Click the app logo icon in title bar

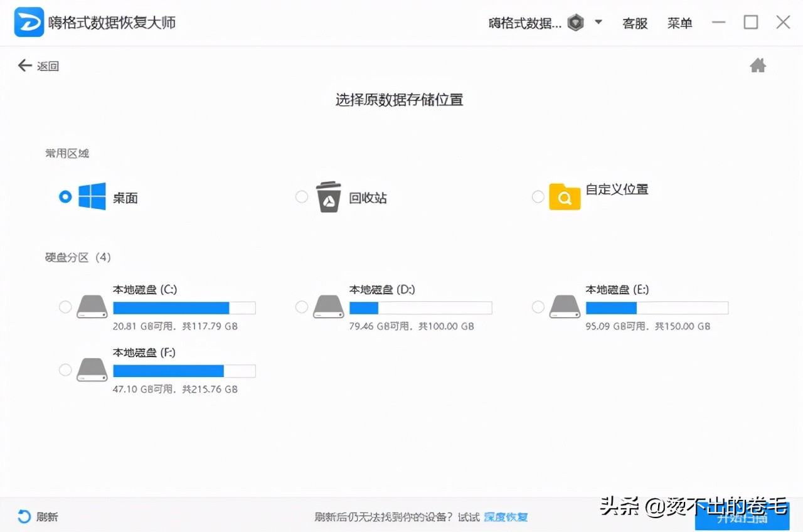point(29,23)
